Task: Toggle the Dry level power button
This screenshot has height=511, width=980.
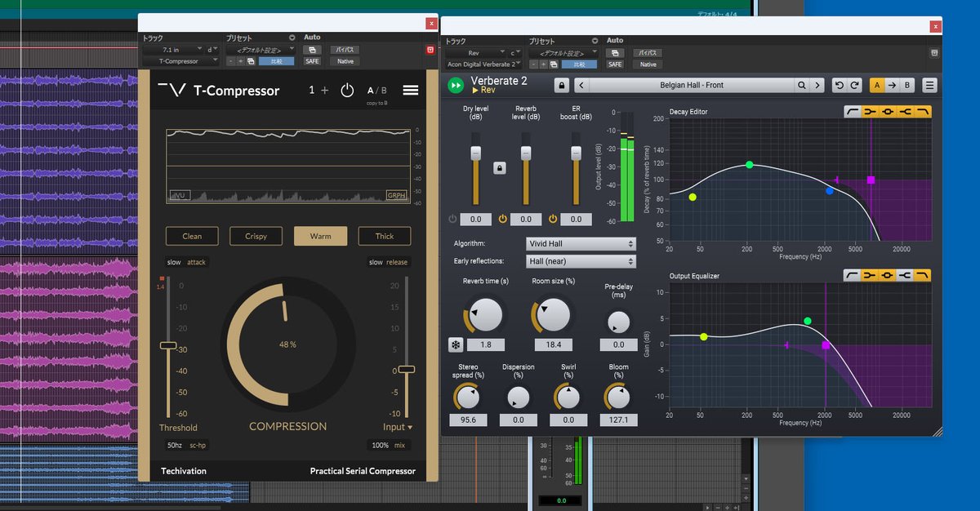Action: [x=452, y=219]
